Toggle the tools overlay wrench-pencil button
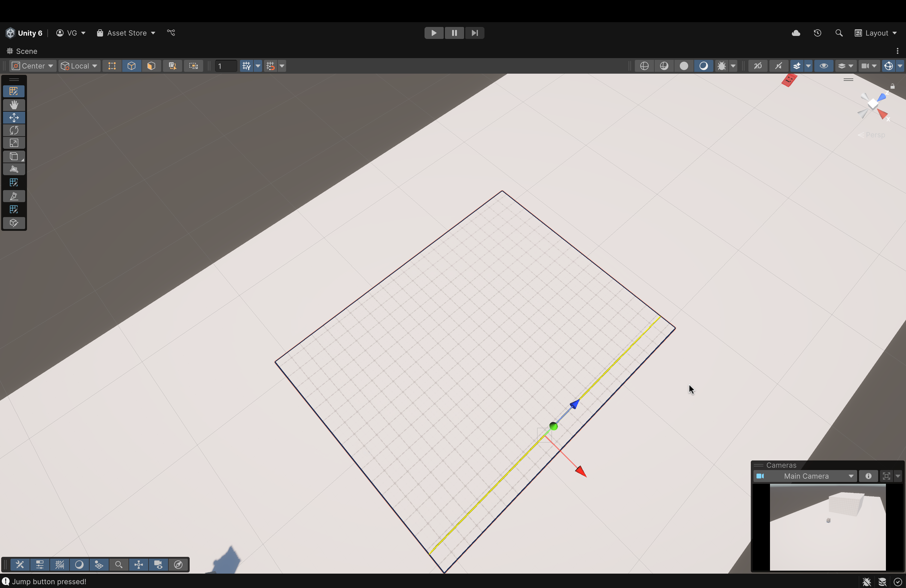Image resolution: width=906 pixels, height=588 pixels. tap(20, 565)
